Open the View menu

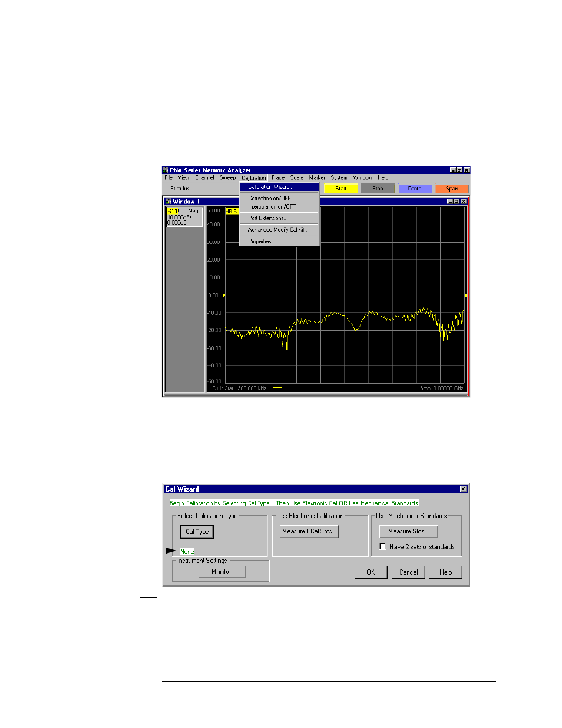[184, 177]
